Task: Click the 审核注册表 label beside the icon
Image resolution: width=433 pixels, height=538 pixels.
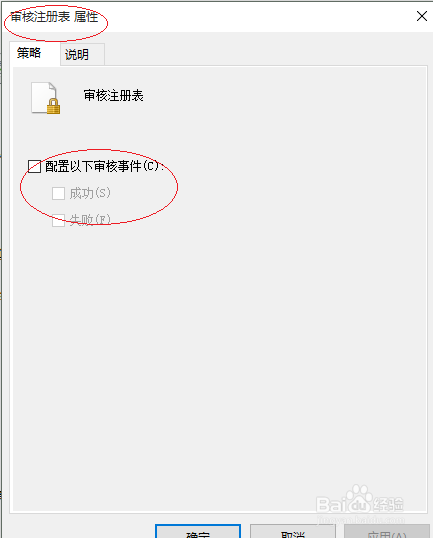Action: [x=114, y=96]
